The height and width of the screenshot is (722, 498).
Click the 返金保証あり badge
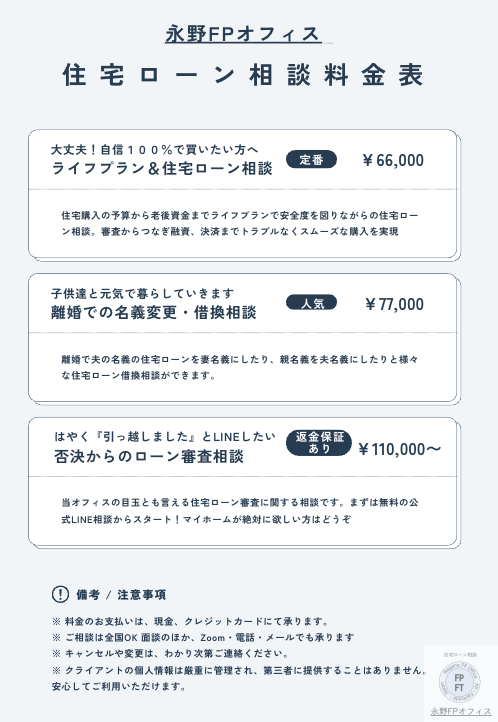click(319, 443)
